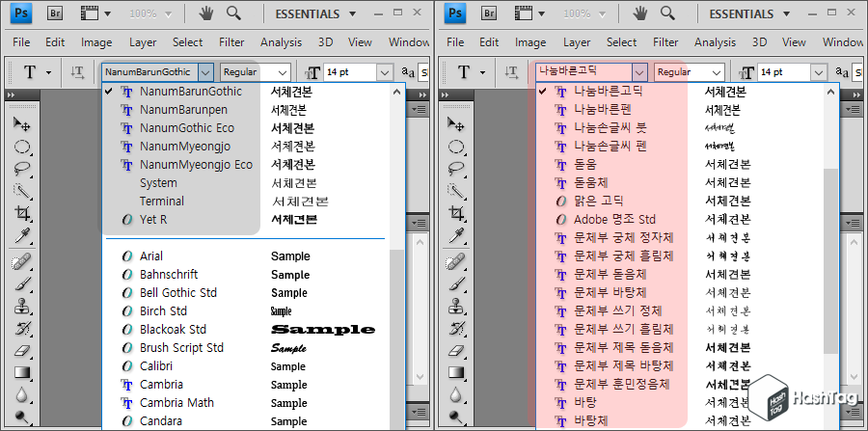Open the Type tool preset picker in right window
Screen dimensions: 868x431
tap(483, 72)
